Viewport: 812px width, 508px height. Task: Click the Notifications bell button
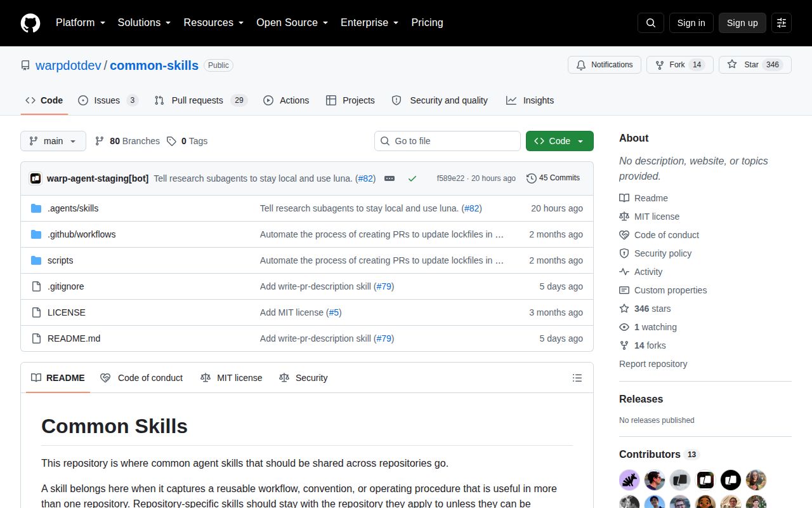[x=605, y=65]
